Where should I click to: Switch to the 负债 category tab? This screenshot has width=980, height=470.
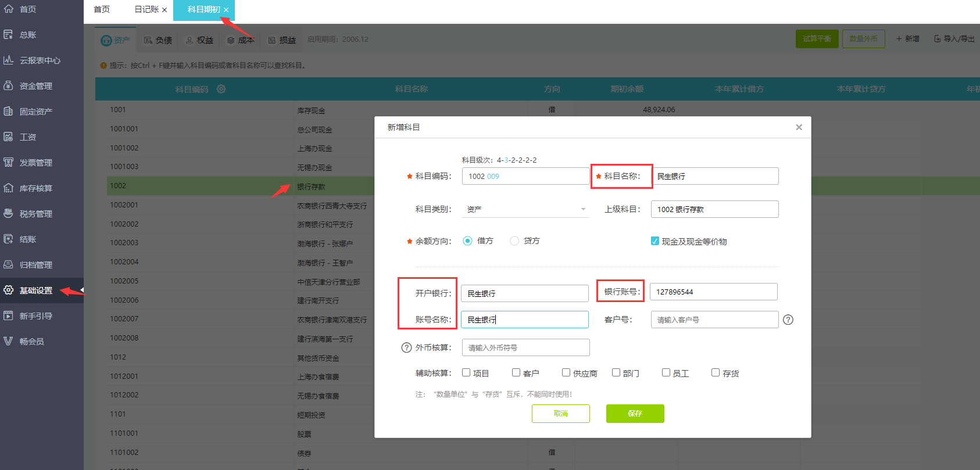click(x=158, y=40)
